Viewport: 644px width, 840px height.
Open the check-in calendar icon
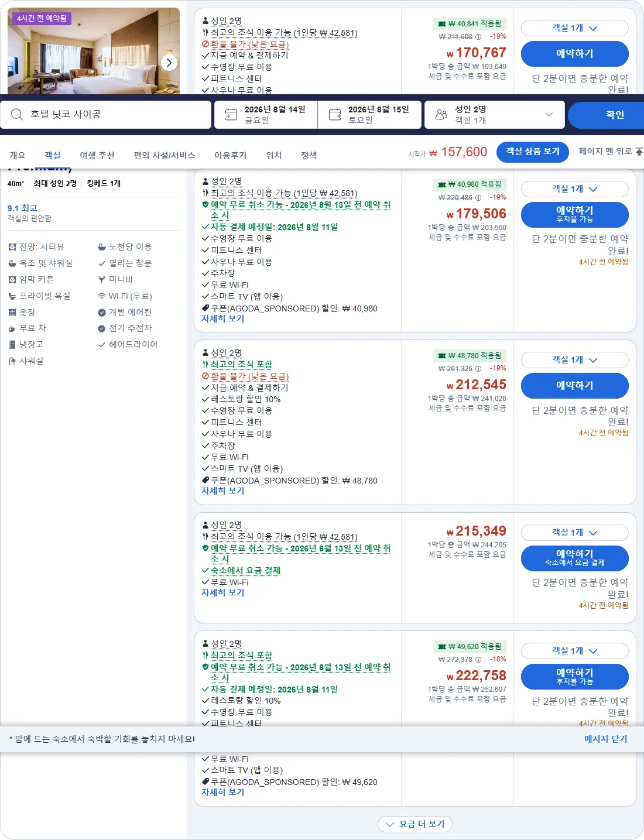231,114
